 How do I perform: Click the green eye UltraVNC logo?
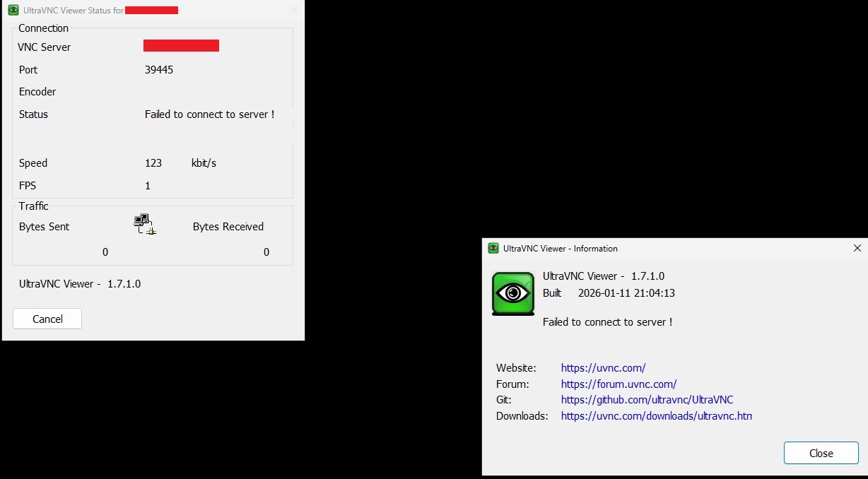(x=513, y=293)
